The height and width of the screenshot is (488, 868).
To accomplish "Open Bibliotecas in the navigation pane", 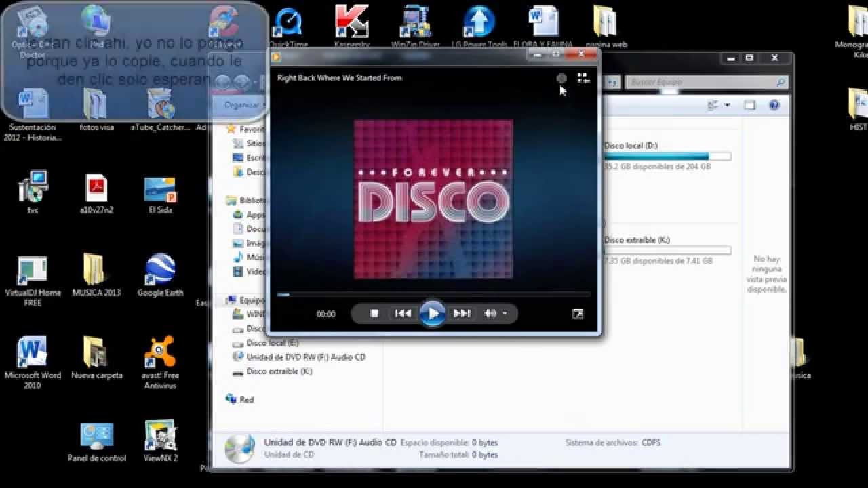I will click(247, 201).
